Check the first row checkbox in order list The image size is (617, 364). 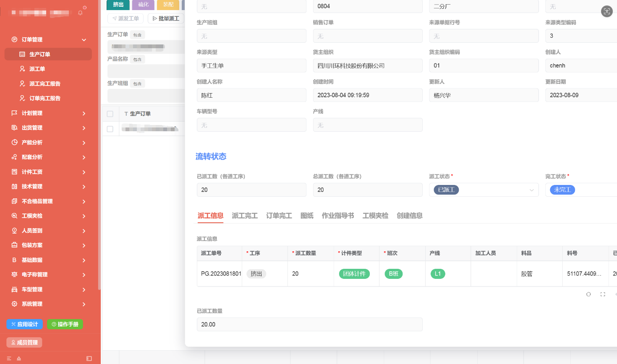click(x=110, y=129)
